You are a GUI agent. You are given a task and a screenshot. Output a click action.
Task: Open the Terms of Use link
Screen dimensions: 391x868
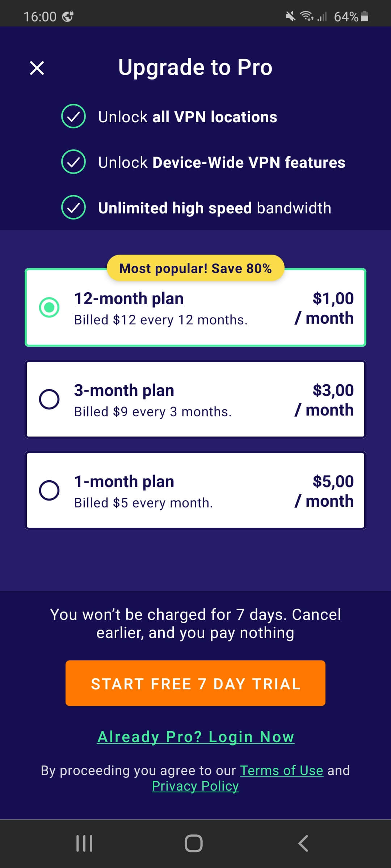[282, 770]
